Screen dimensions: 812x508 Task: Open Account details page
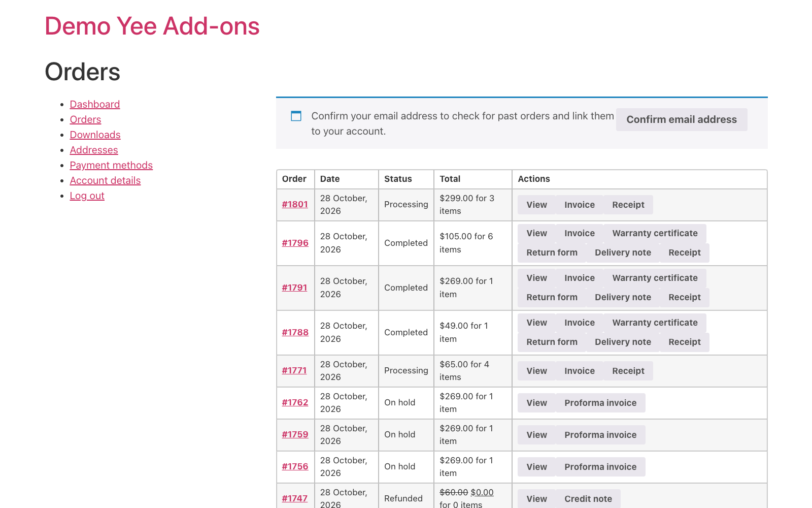tap(105, 180)
